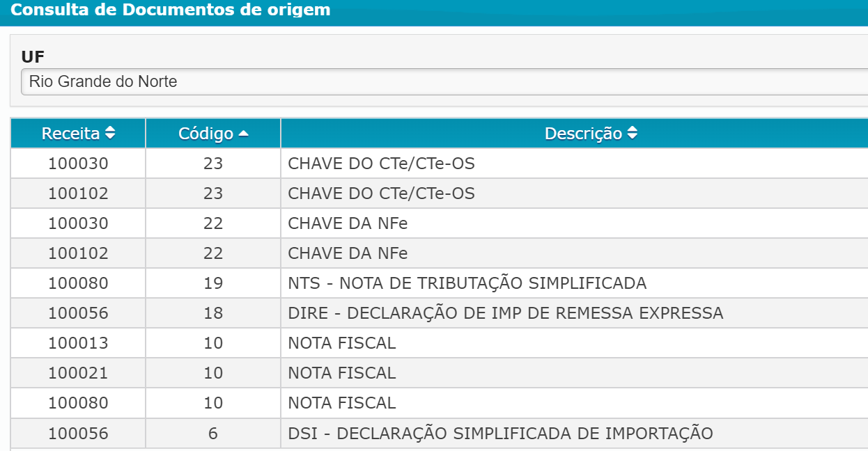Select the NTS - NOTA DE TRIBUTAÇÃO SIMPLIFICADA description

(x=467, y=283)
